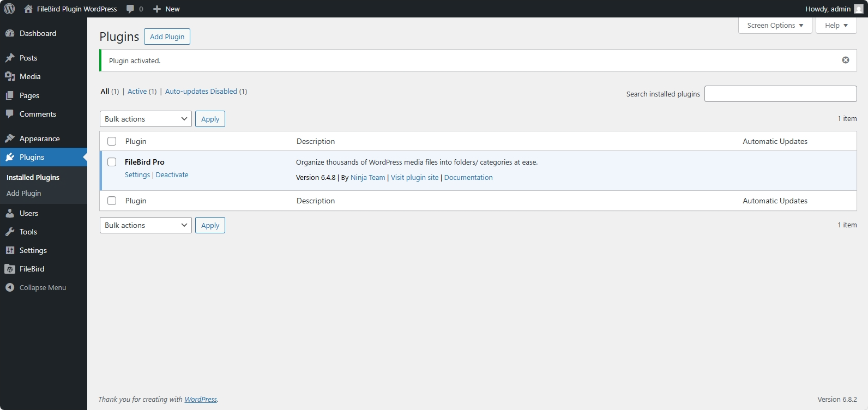Filter the list by Active plugins
Viewport: 868px width, 410px height.
click(137, 92)
